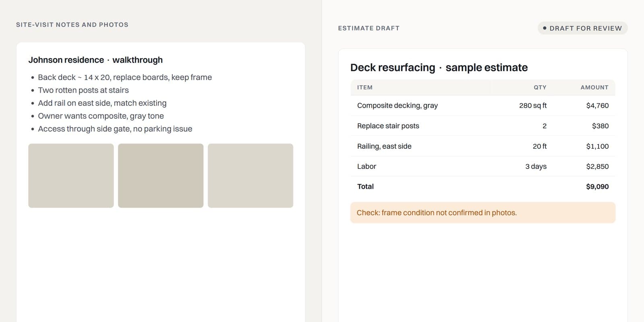644x322 pixels.
Task: Select the $9,090 total amount
Action: point(597,186)
